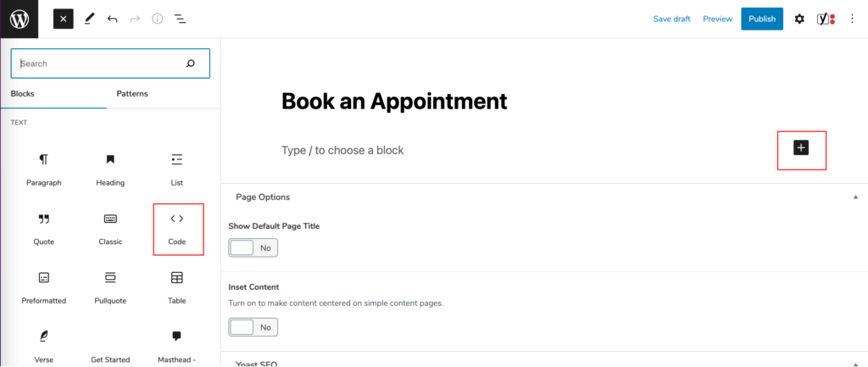Click the Save draft link
This screenshot has height=367, width=868.
(671, 19)
